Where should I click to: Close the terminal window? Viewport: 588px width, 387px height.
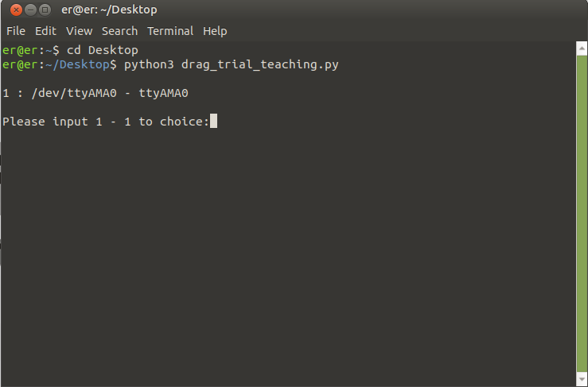pyautogui.click(x=16, y=10)
